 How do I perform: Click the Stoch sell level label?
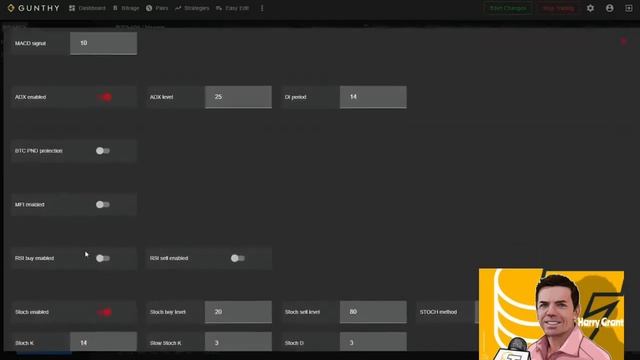point(302,312)
